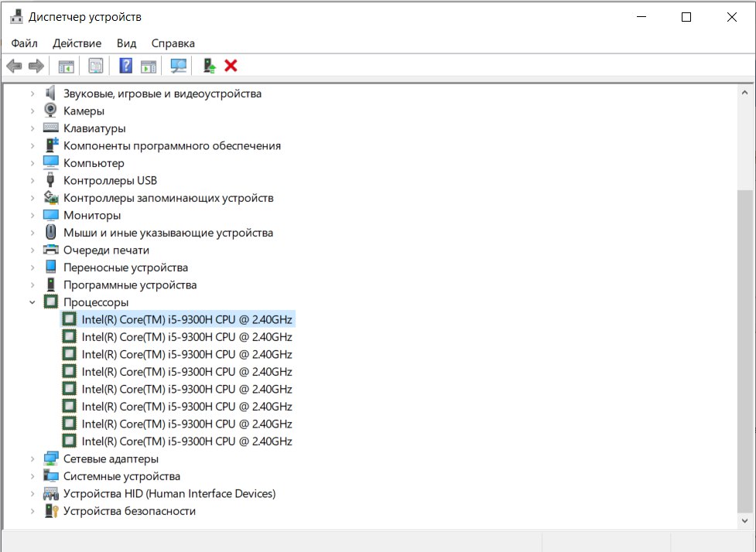
Task: Open the Файл menu
Action: [24, 43]
